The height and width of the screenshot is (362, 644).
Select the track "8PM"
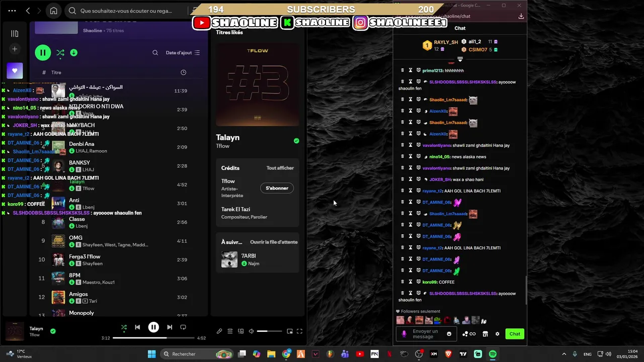(x=74, y=276)
